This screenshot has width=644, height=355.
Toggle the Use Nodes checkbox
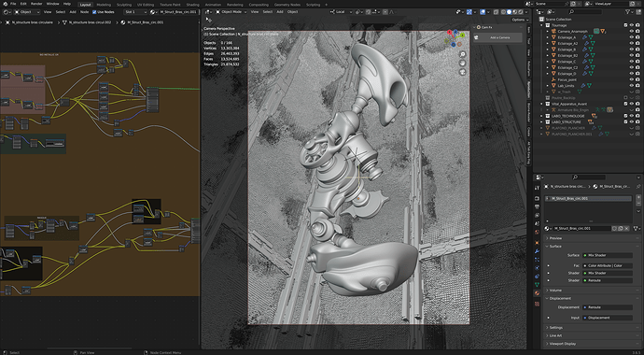(x=94, y=12)
